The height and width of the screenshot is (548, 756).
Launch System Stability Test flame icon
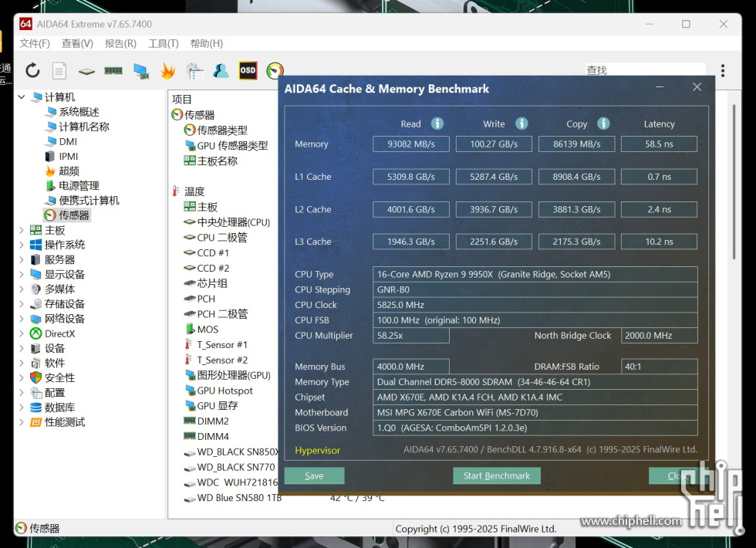tap(168, 71)
